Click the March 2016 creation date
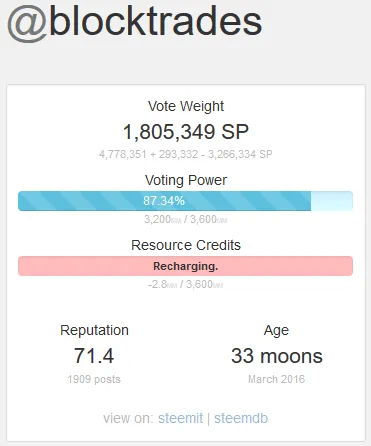 point(276,379)
